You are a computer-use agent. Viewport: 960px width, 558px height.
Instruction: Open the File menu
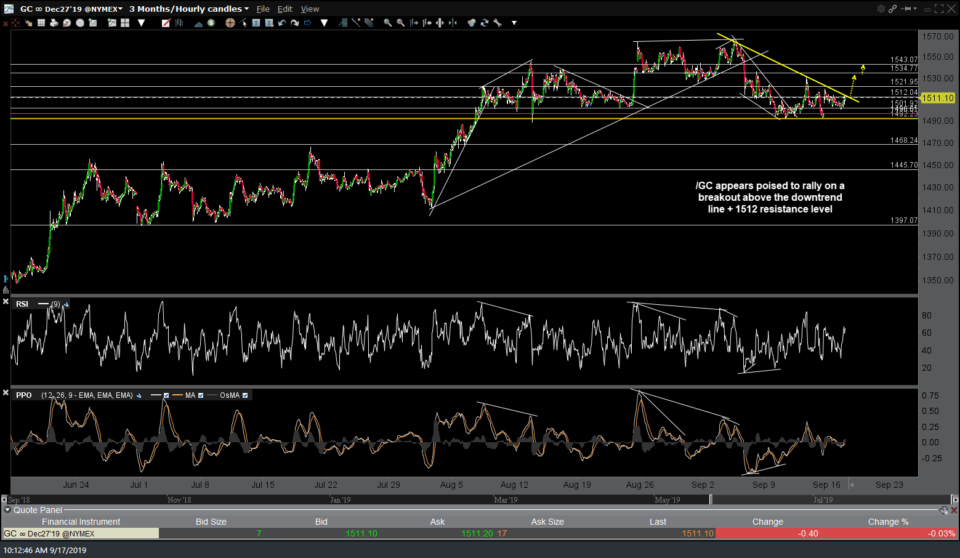(263, 8)
